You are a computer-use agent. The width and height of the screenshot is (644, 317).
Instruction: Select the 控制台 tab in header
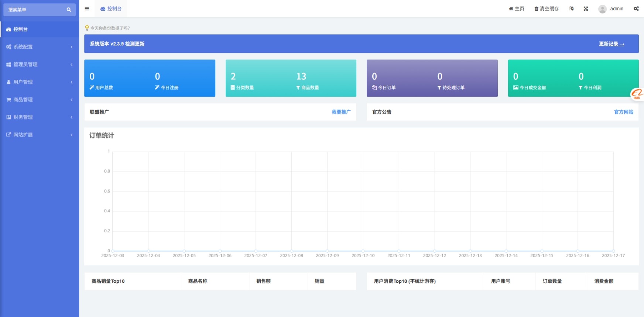111,8
